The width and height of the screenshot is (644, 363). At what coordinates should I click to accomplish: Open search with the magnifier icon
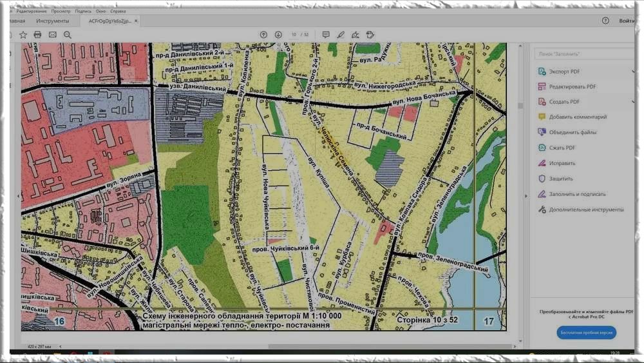tap(67, 35)
